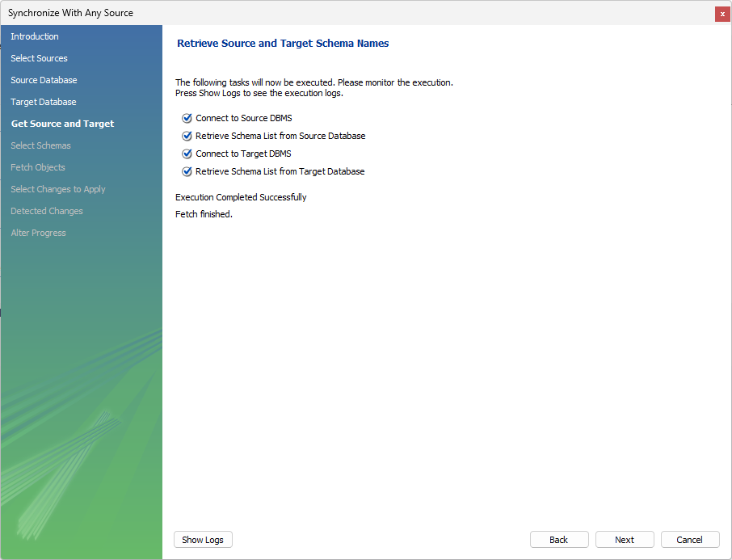Click checkmark icon for Retrieve Schema List from Target
The image size is (732, 560).
pos(187,171)
